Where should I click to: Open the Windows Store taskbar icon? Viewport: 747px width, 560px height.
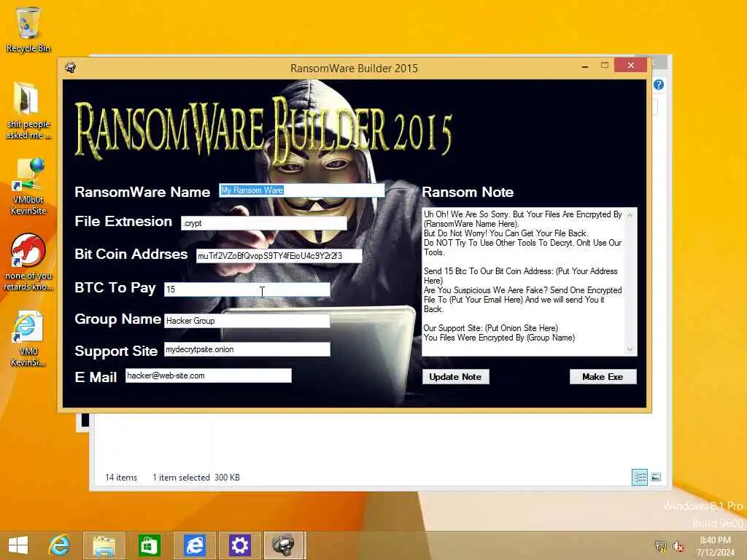(x=149, y=545)
